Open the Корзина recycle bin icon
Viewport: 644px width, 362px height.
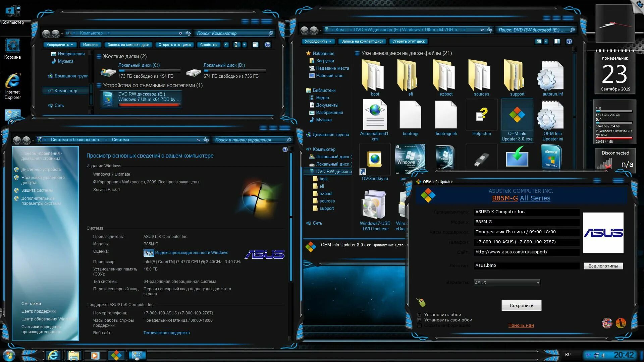click(x=12, y=49)
